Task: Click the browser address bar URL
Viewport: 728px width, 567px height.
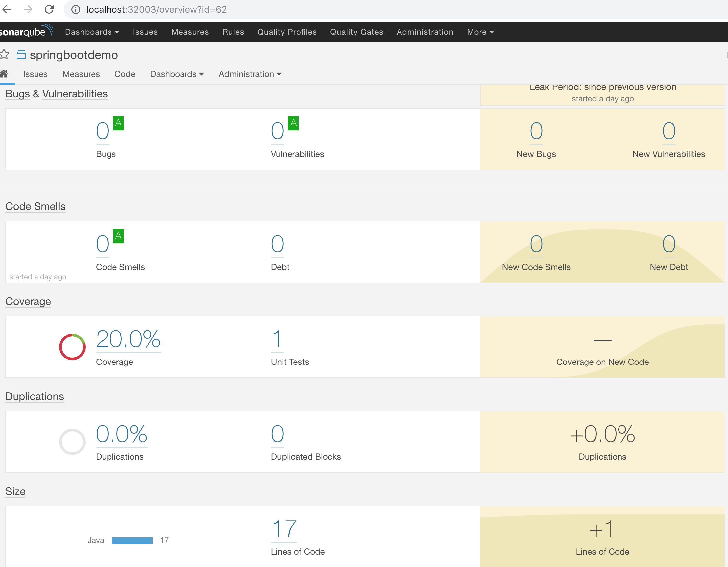Action: pos(157,9)
